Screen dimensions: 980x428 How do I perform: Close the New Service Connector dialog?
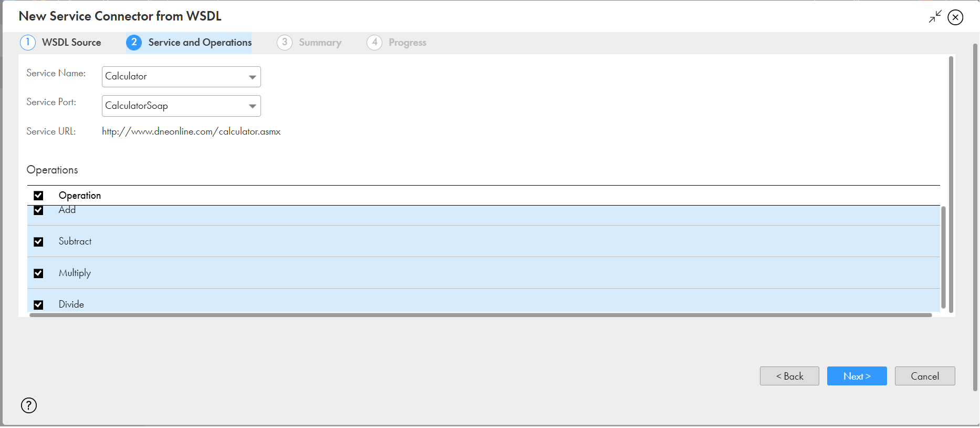(955, 17)
